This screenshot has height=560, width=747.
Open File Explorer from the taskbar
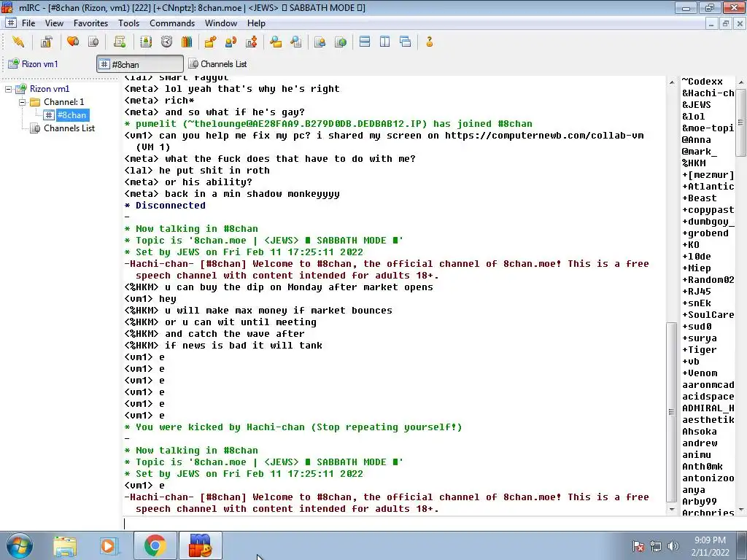point(65,546)
